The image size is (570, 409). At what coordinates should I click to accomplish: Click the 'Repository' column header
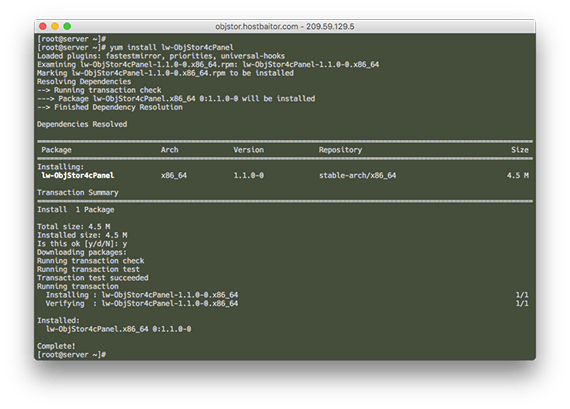tap(340, 150)
